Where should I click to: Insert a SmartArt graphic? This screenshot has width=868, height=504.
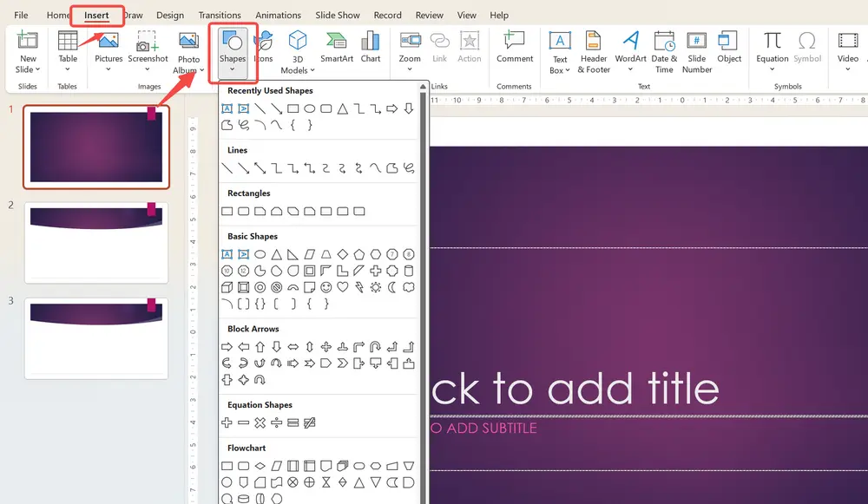pos(337,48)
